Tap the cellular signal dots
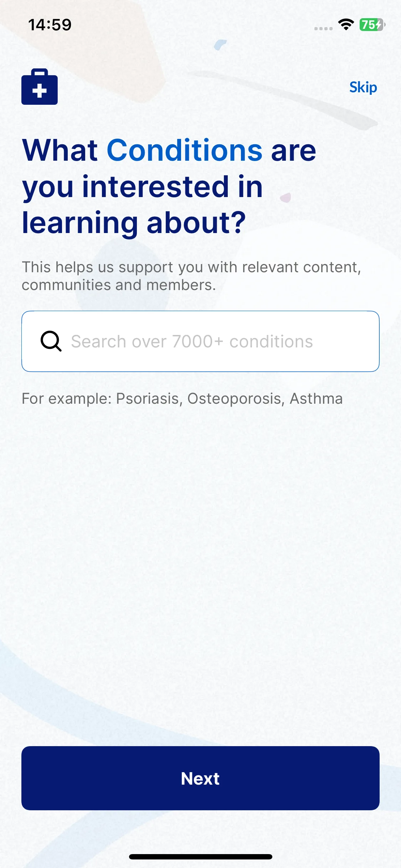The height and width of the screenshot is (868, 401). pos(323,29)
